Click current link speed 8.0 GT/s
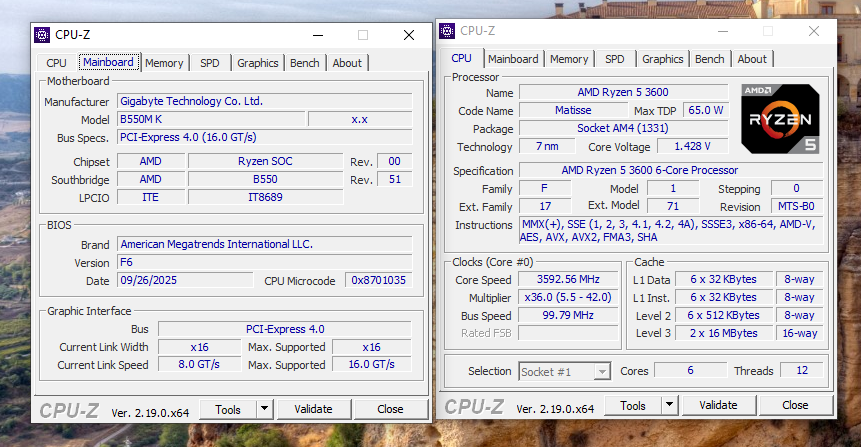Image resolution: width=861 pixels, height=447 pixels. [199, 365]
